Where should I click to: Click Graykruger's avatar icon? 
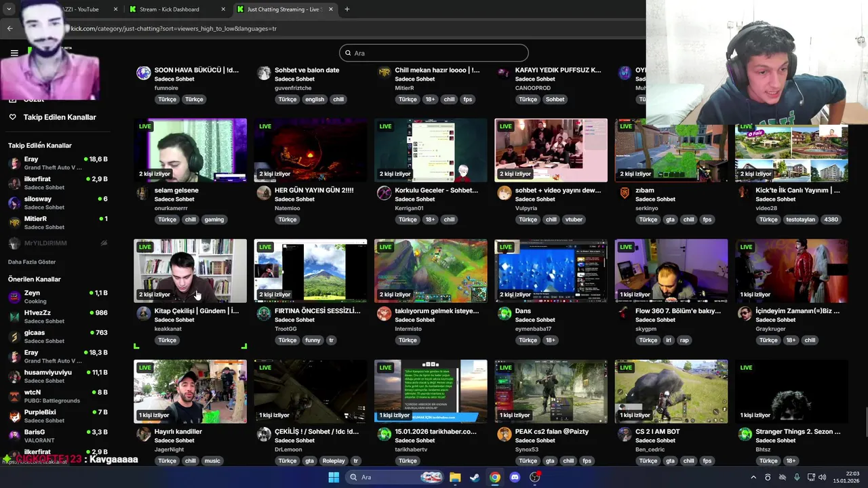click(745, 313)
